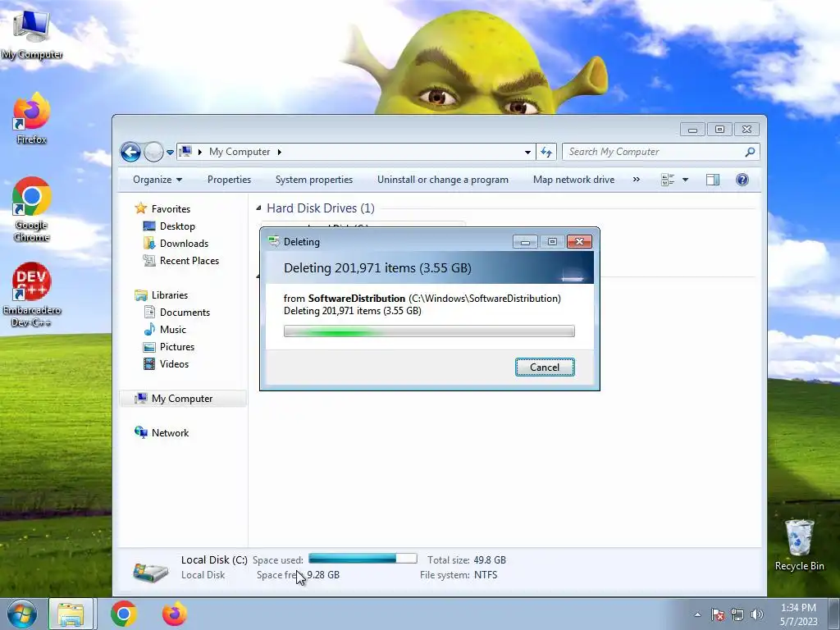840x630 pixels.
Task: Open Action Center flag icon
Action: [x=717, y=614]
